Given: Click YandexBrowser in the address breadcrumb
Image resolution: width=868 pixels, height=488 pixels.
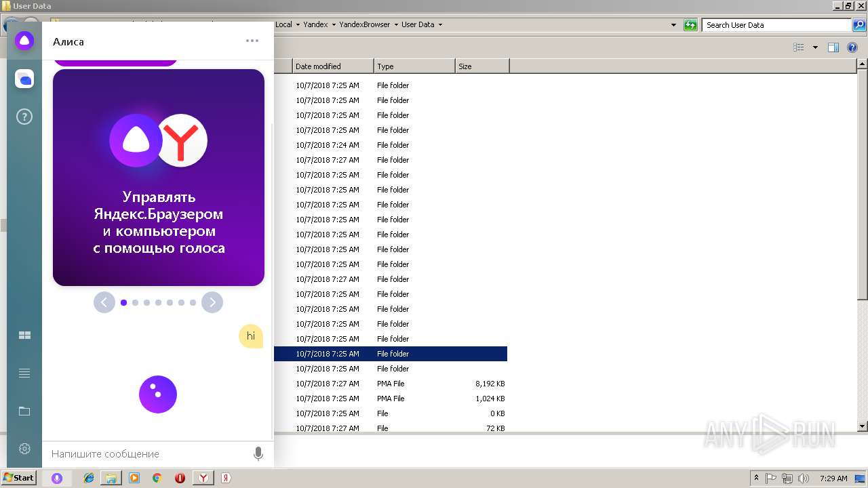Looking at the screenshot, I should [365, 25].
